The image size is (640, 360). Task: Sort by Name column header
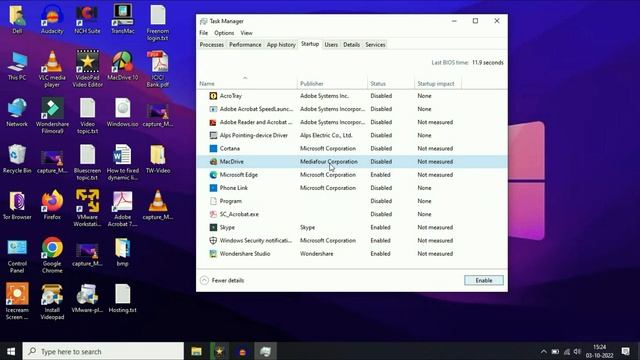tap(247, 83)
